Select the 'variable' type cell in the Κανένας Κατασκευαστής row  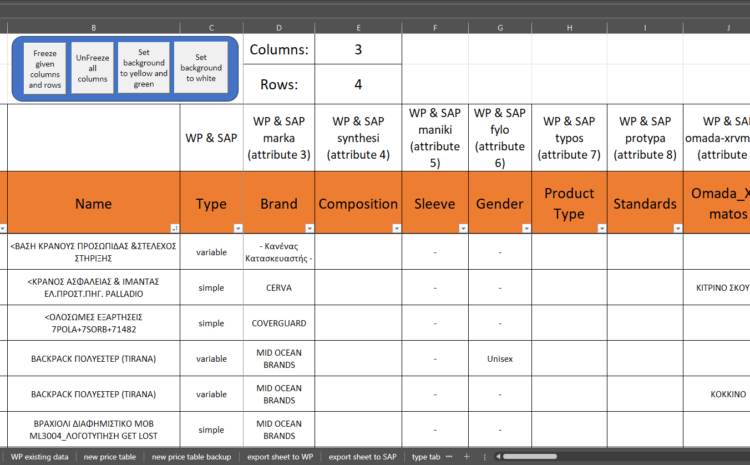pos(211,252)
